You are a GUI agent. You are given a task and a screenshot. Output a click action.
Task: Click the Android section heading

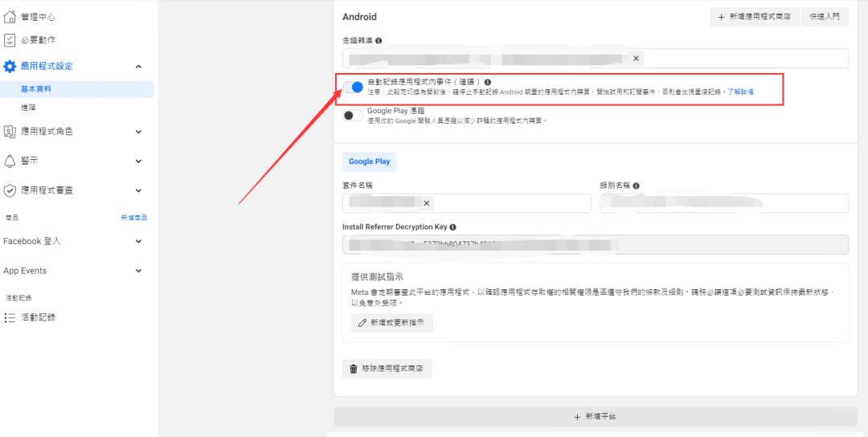359,17
